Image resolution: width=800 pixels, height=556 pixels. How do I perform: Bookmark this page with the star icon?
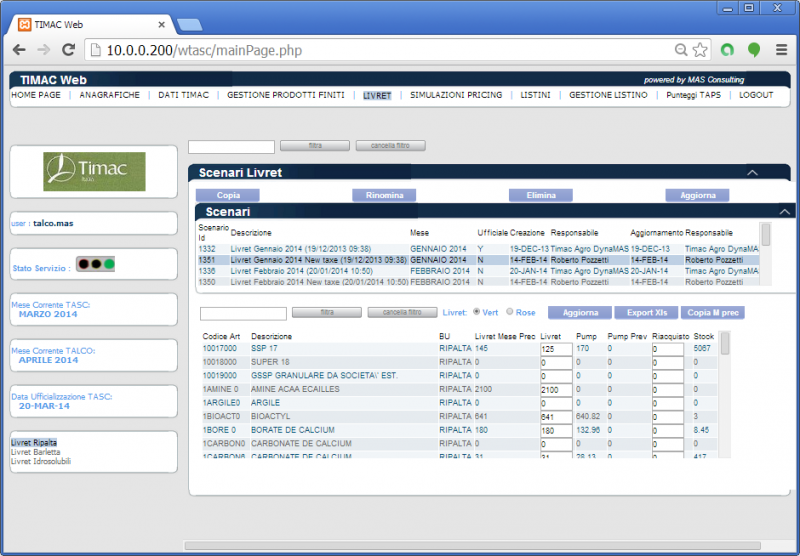coord(700,49)
